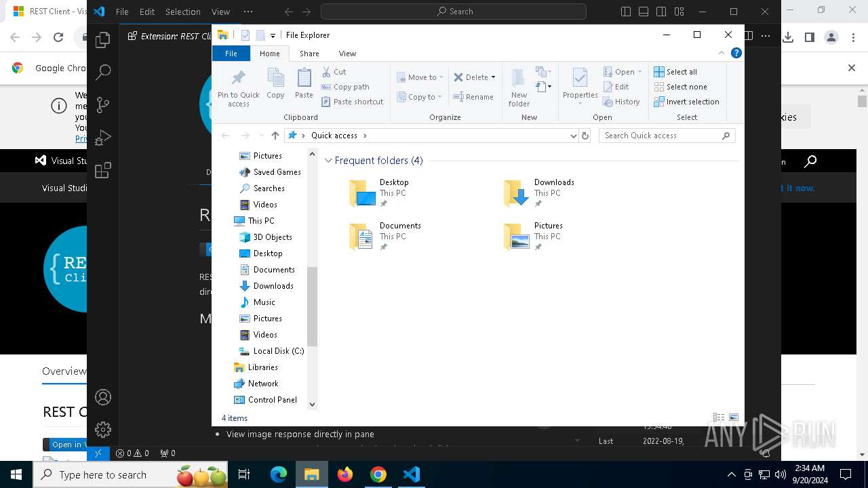Screen dimensions: 868x488
Task: Switch to the Share ribbon tab
Action: coord(309,54)
